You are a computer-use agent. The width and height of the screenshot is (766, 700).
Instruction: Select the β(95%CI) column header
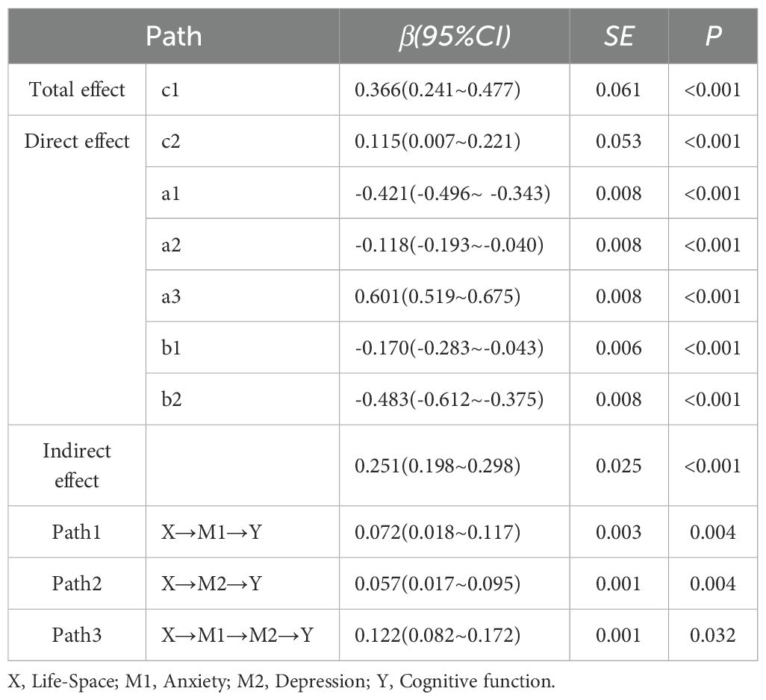tap(455, 36)
